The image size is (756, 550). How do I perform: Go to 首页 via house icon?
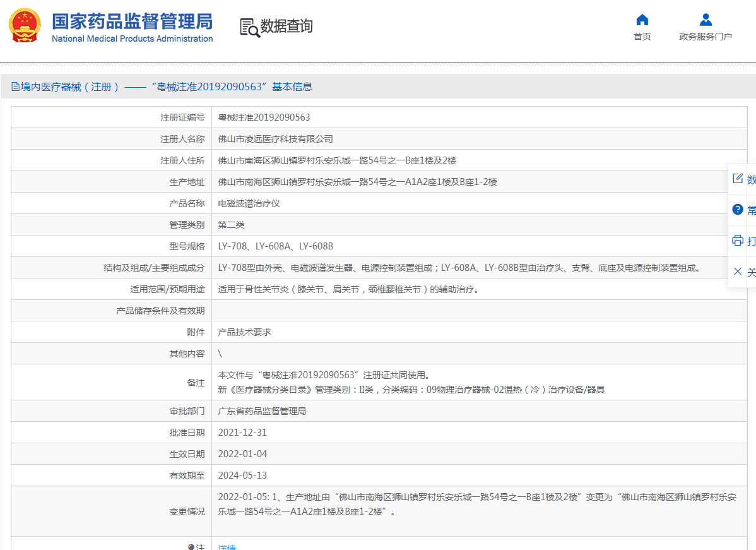tap(642, 20)
